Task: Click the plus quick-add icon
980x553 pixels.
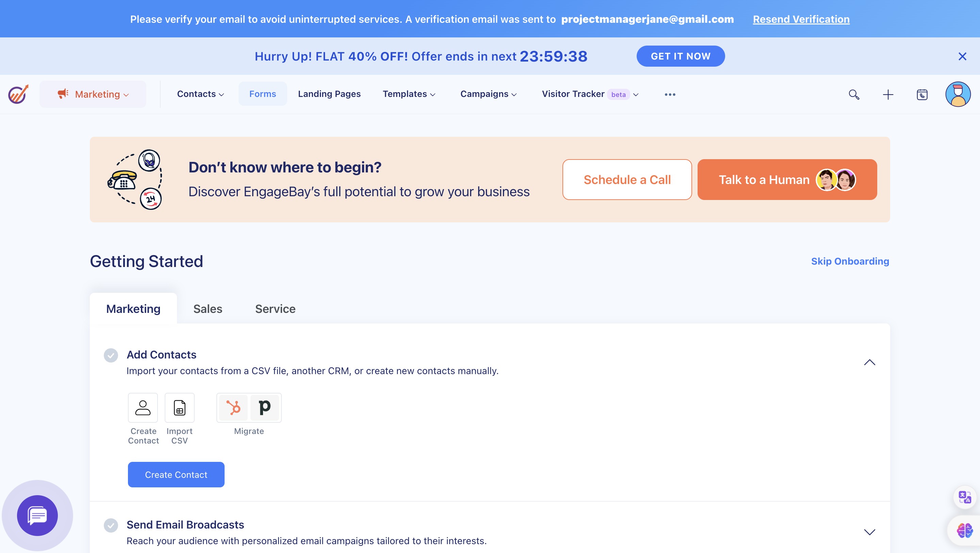Action: (887, 94)
